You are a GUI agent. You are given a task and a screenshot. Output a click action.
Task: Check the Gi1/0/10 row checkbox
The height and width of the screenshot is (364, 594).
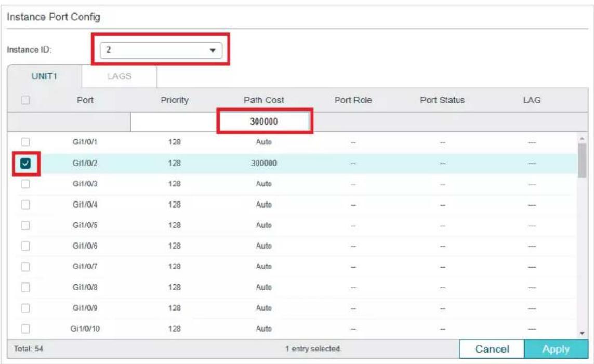(x=25, y=329)
